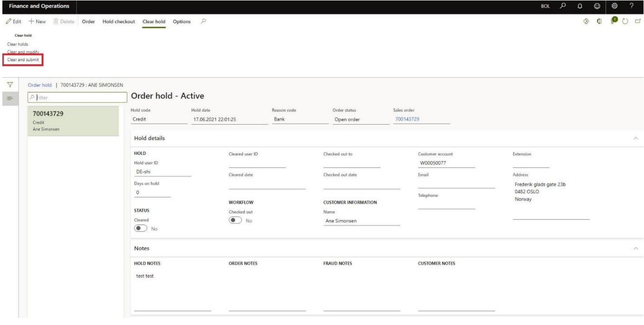Click the help question mark icon

pos(631,6)
